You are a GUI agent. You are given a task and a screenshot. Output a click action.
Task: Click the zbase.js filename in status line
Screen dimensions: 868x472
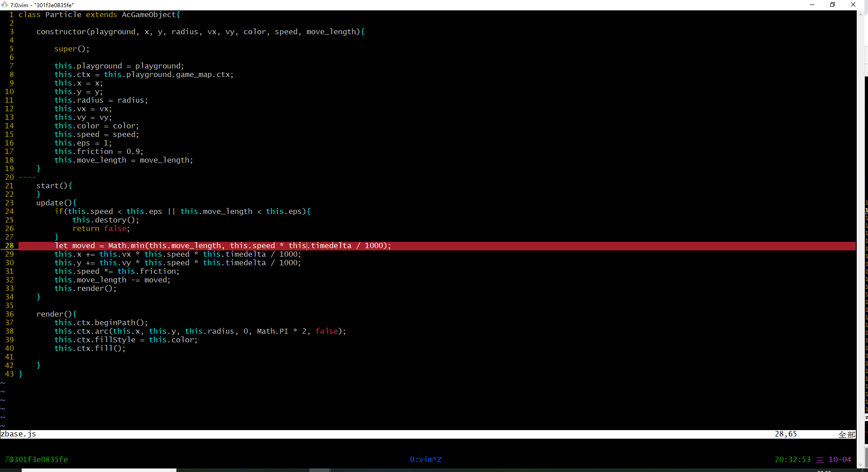(x=18, y=434)
